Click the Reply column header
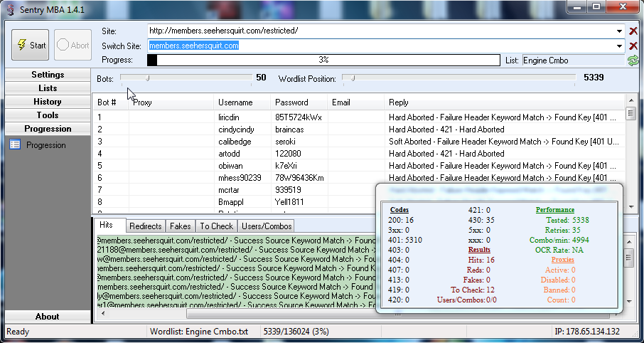644x343 pixels. point(399,102)
